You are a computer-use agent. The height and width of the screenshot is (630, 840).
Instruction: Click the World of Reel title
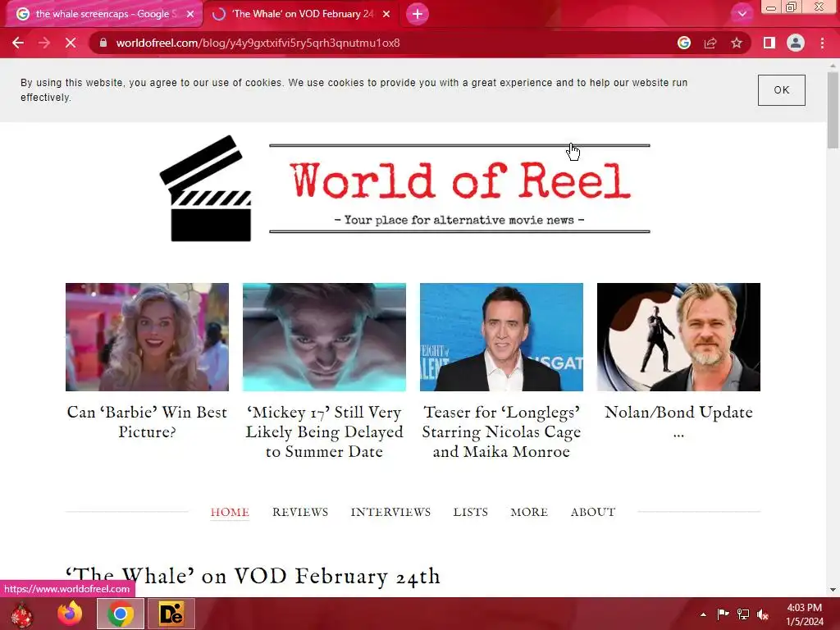coord(460,180)
